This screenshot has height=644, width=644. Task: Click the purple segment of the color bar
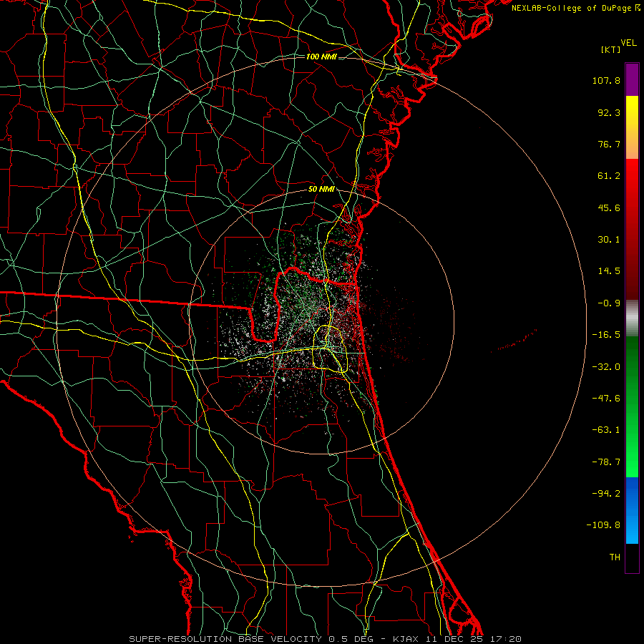632,79
